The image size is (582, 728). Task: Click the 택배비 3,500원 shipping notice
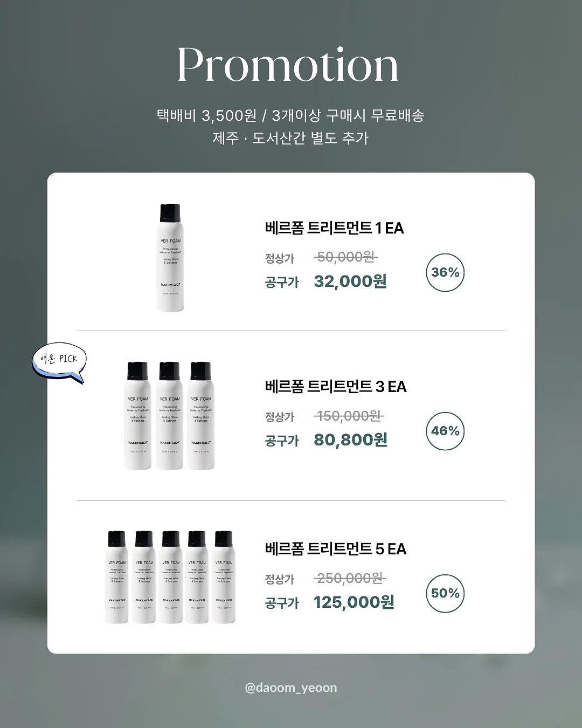click(290, 115)
